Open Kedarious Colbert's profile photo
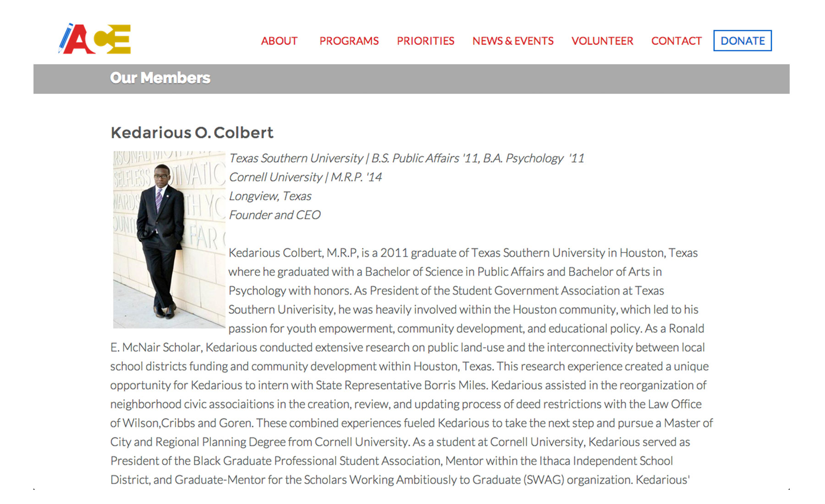This screenshot has height=504, width=825. click(169, 240)
